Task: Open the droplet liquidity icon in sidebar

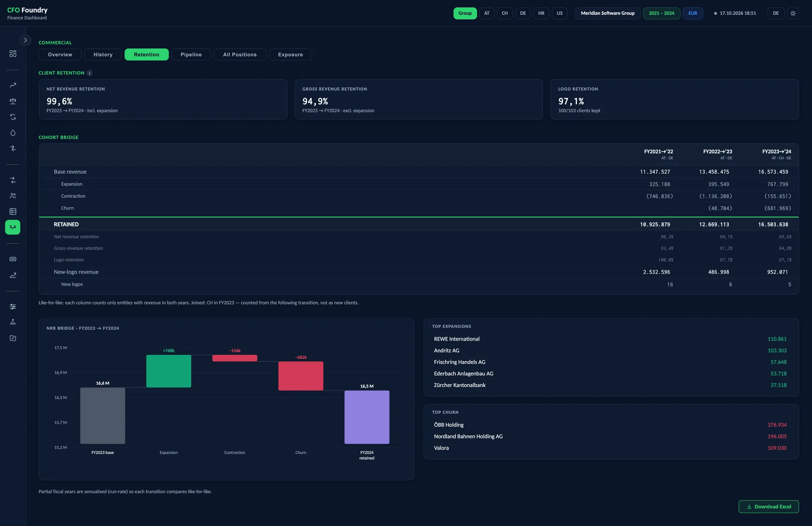Action: [13, 133]
